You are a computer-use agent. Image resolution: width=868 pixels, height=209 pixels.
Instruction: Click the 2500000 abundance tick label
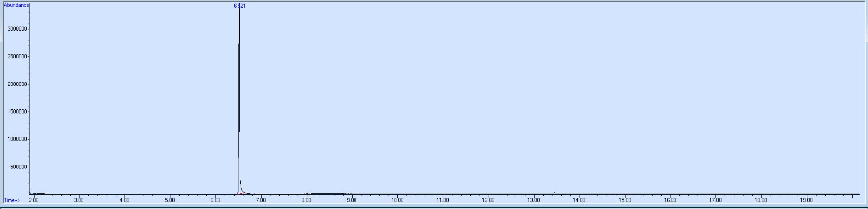(17, 56)
